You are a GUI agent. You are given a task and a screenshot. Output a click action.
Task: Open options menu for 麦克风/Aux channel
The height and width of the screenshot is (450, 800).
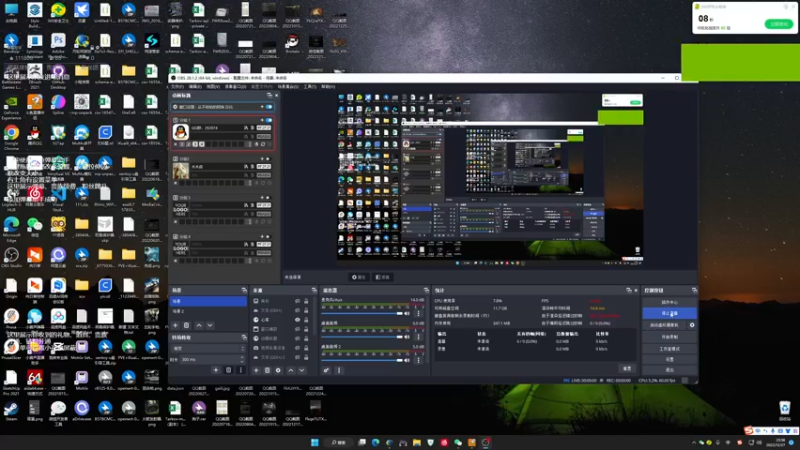coord(418,312)
